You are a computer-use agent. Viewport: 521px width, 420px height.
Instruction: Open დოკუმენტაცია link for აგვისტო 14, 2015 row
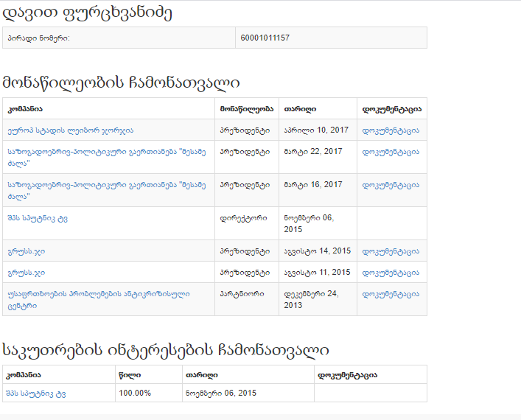tap(391, 251)
